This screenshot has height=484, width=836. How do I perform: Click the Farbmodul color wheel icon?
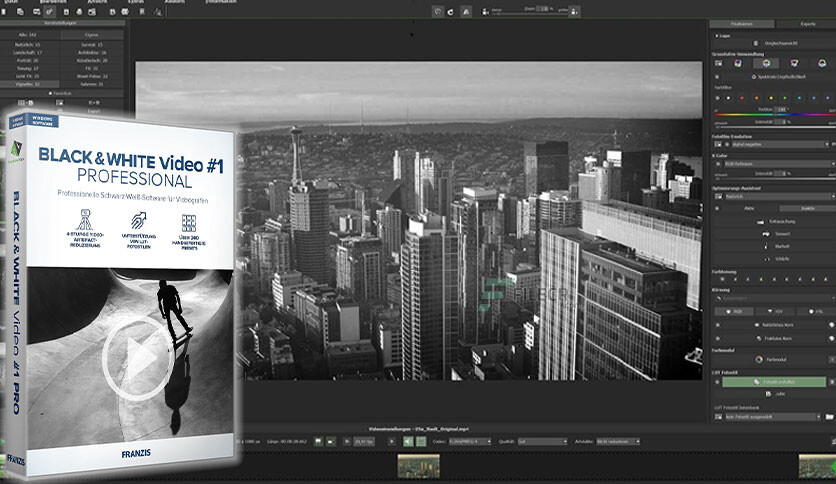pos(759,359)
